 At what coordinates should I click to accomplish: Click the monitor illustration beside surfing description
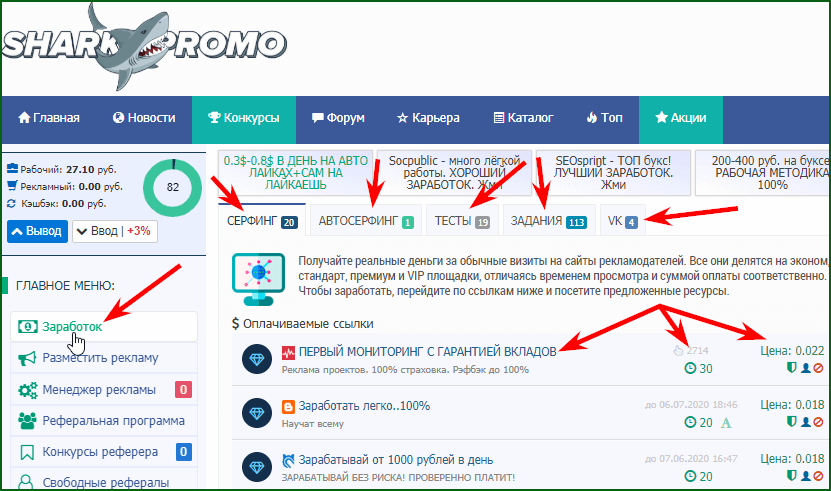coord(259,279)
